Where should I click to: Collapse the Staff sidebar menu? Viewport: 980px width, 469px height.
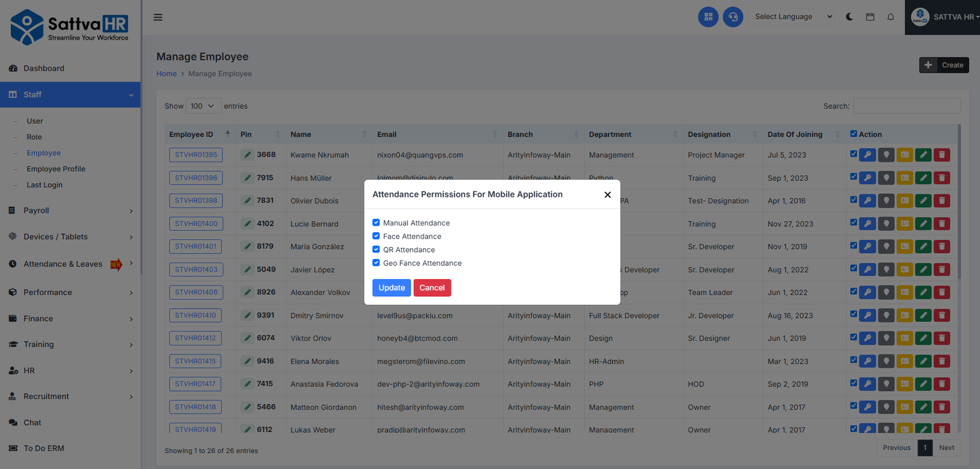70,94
